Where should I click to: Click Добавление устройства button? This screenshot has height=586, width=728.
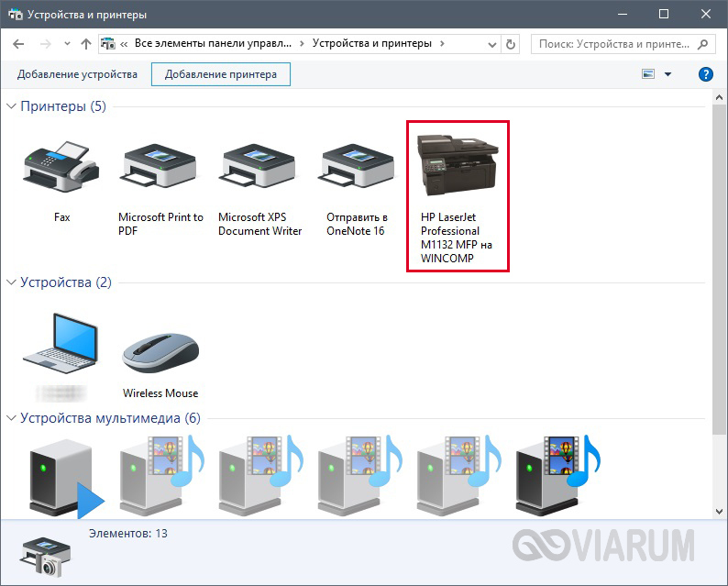[x=76, y=74]
